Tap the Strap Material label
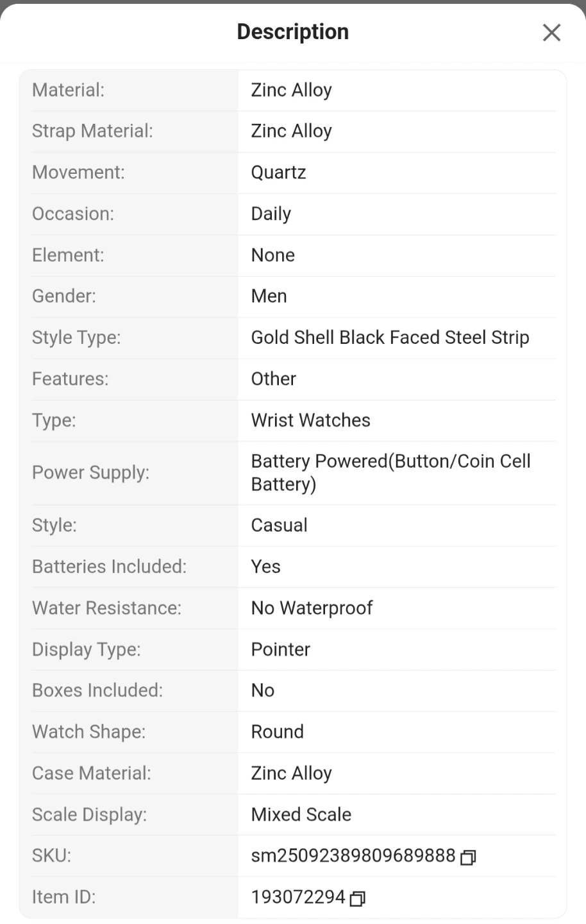Viewport: 586px width, 924px height. [92, 131]
